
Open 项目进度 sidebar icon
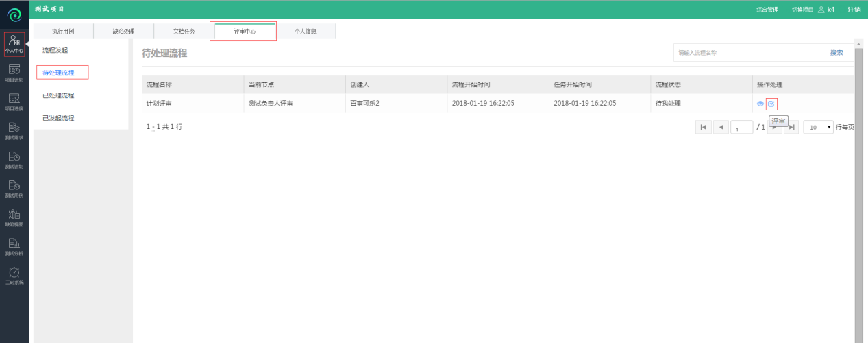pyautogui.click(x=14, y=102)
